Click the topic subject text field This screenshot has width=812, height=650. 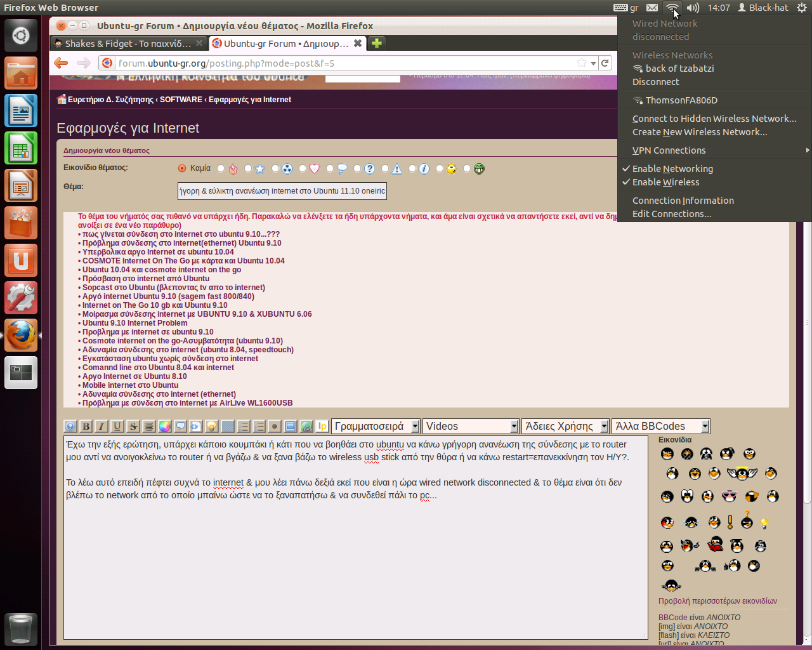tap(282, 191)
